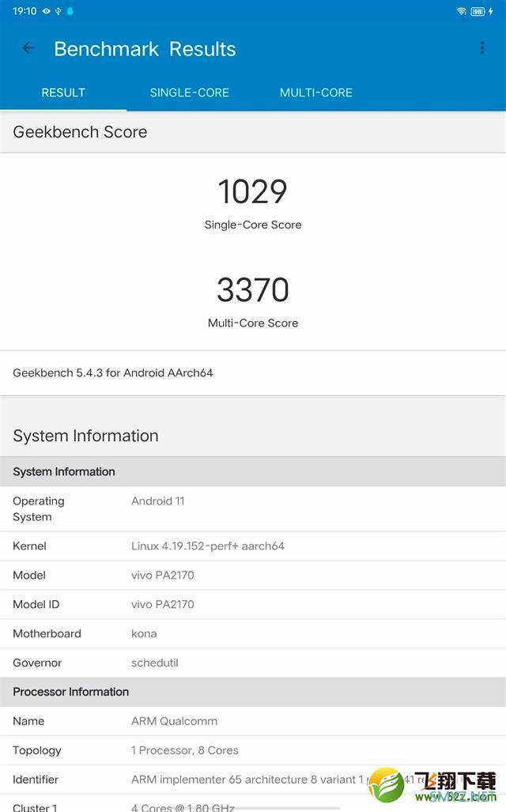
Task: Tap the ARM Qualcomm processor name
Action: click(174, 721)
